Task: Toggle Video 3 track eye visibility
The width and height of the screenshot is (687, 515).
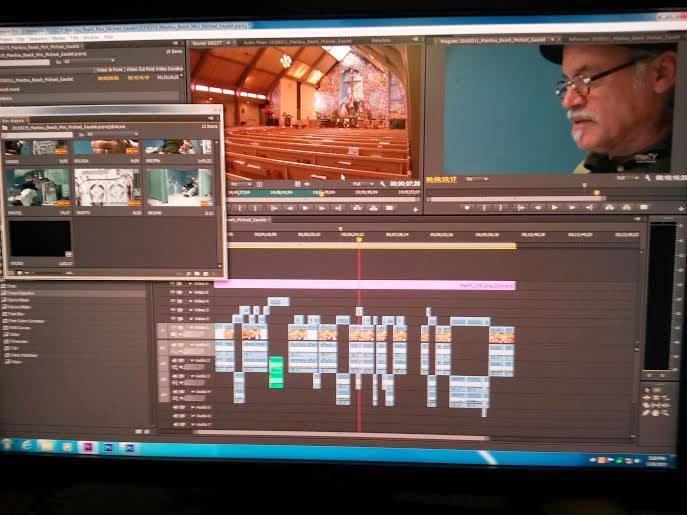Action: pyautogui.click(x=172, y=310)
